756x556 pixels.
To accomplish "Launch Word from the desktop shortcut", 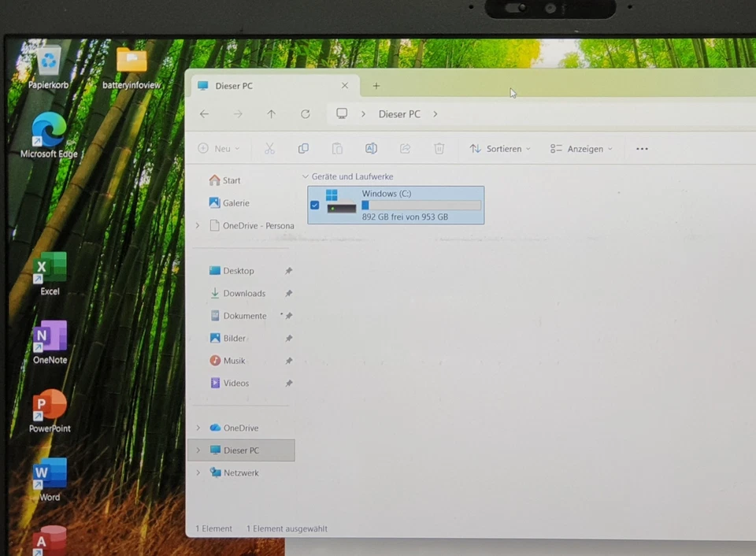I will click(x=50, y=480).
